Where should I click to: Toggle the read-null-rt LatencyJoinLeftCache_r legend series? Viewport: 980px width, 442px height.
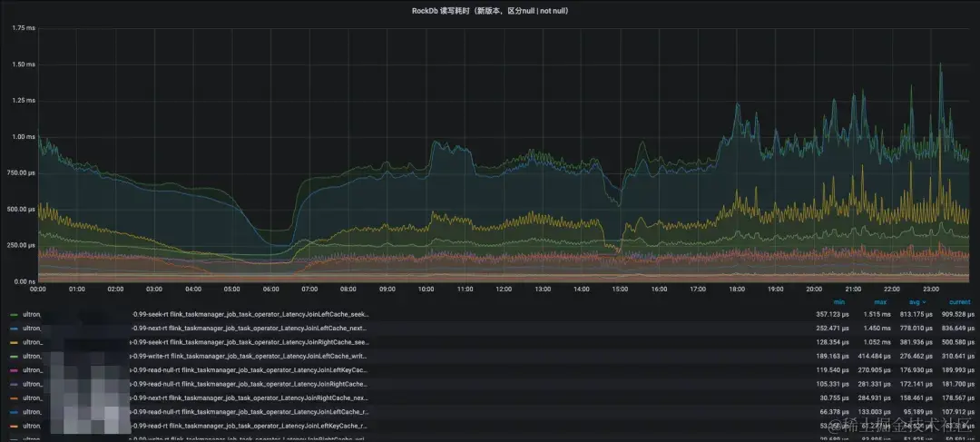pos(196,412)
